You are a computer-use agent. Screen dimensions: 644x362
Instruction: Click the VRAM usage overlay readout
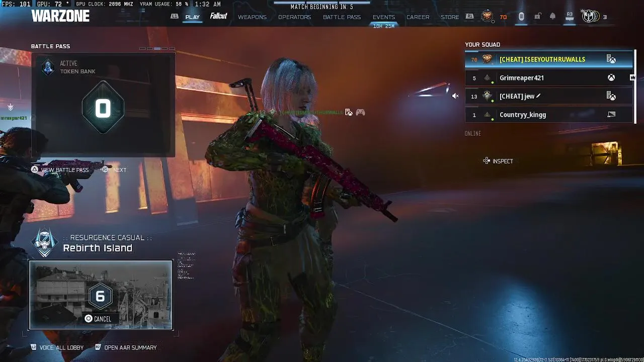164,4
